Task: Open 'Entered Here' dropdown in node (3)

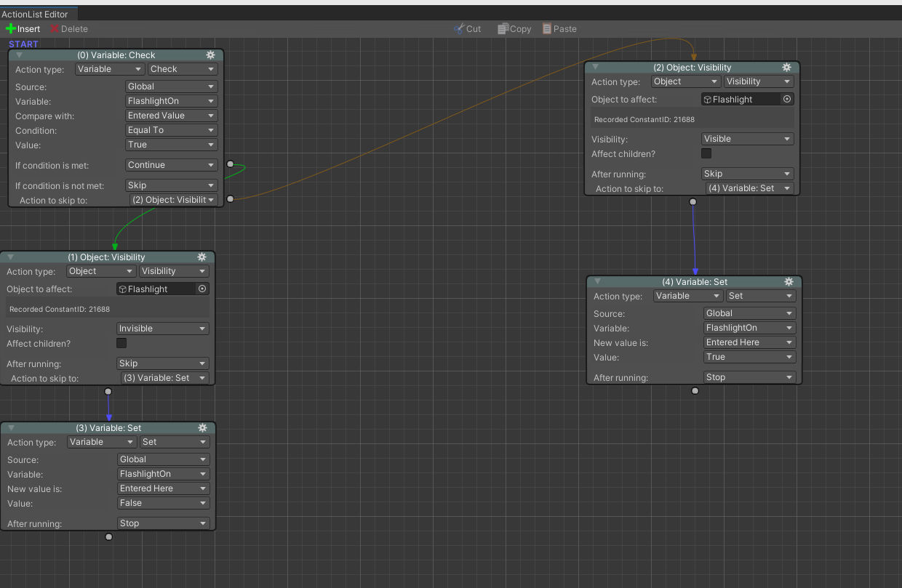Action: (x=164, y=488)
